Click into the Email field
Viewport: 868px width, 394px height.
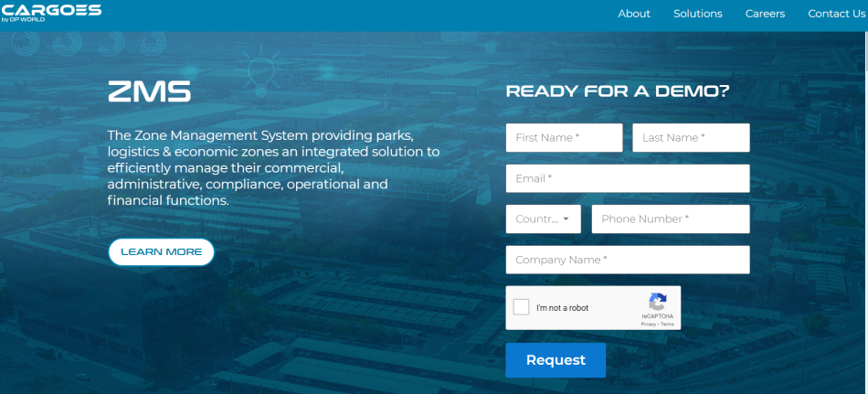click(628, 178)
